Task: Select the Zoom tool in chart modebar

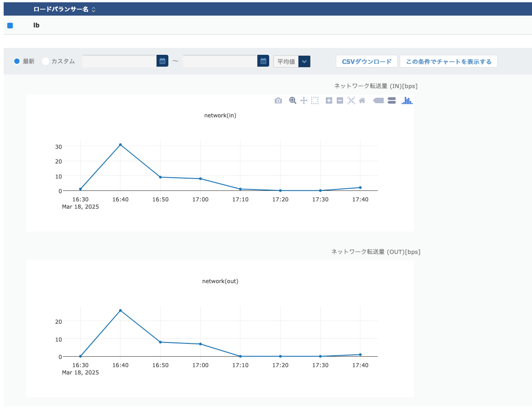Action: pyautogui.click(x=293, y=100)
